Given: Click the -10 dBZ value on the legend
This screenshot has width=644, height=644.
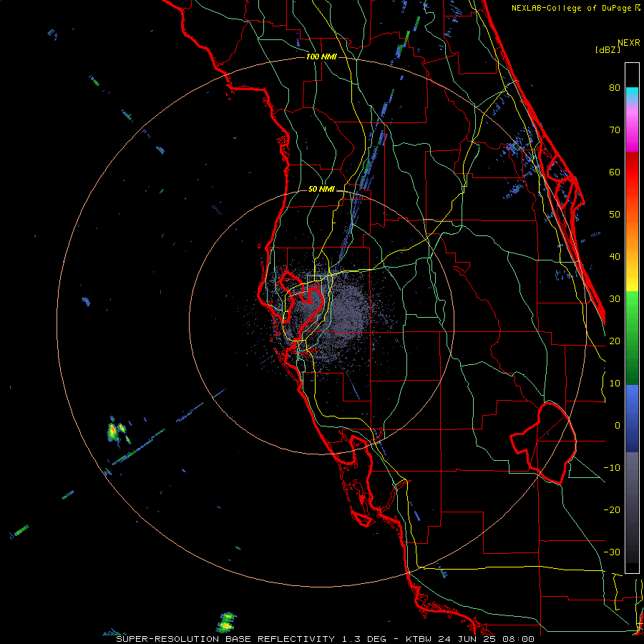Looking at the screenshot, I should pyautogui.click(x=612, y=468).
